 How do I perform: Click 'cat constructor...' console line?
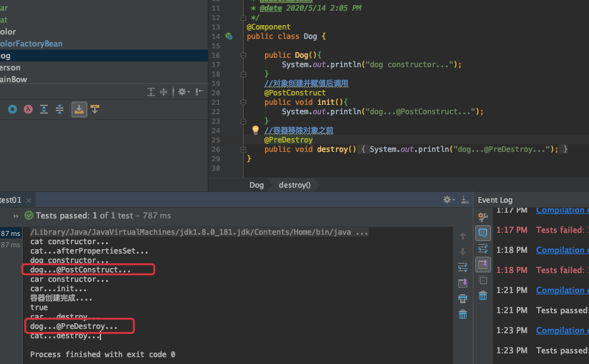coord(69,242)
